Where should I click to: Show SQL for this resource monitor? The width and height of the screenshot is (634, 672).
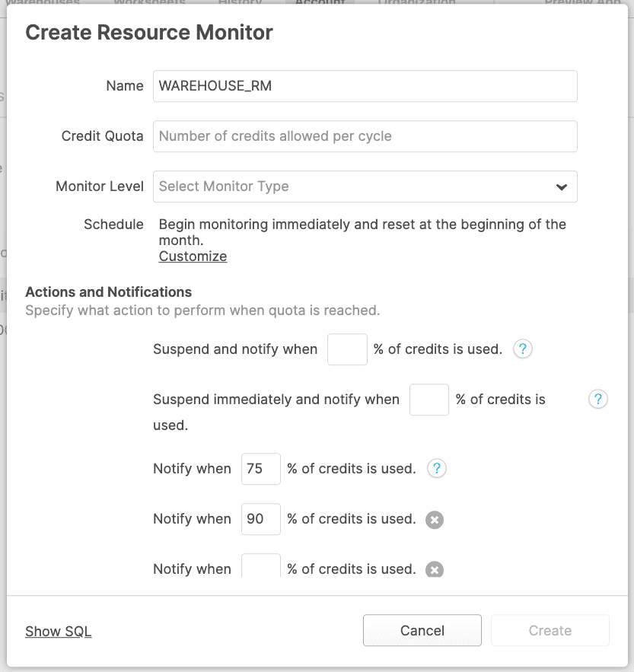tap(58, 630)
